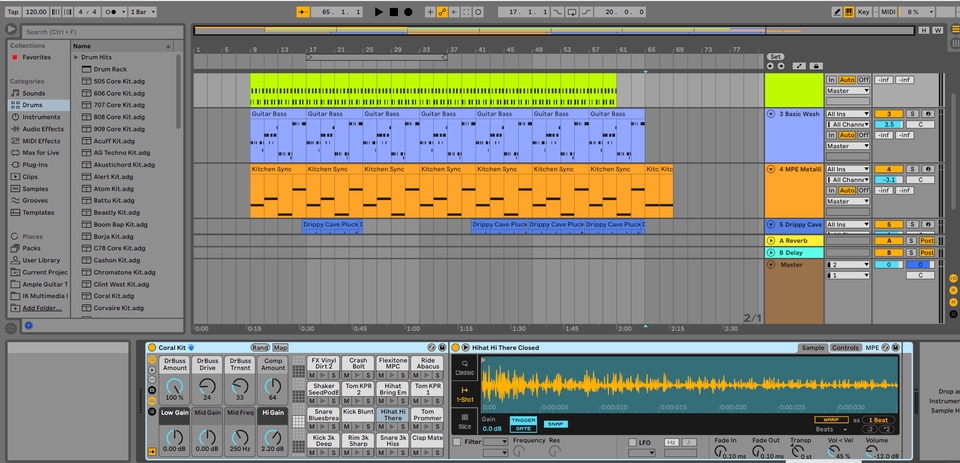
Task: Jump to previous locator arrow
Action: 770,66
